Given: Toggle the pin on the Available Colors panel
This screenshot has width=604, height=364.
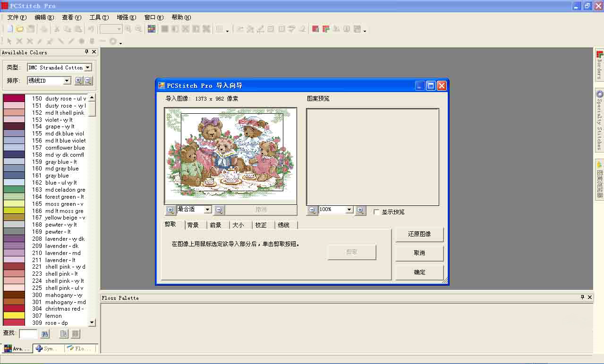Looking at the screenshot, I should point(85,52).
